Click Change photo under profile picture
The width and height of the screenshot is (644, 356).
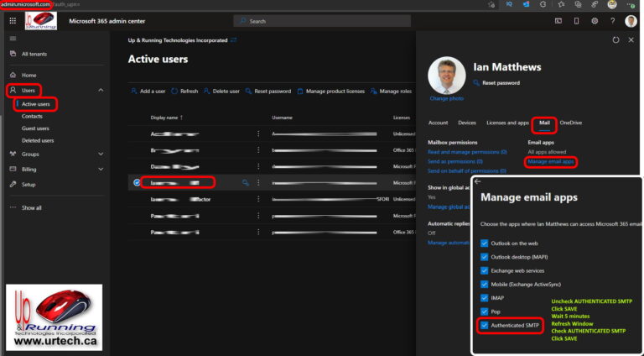(x=446, y=98)
